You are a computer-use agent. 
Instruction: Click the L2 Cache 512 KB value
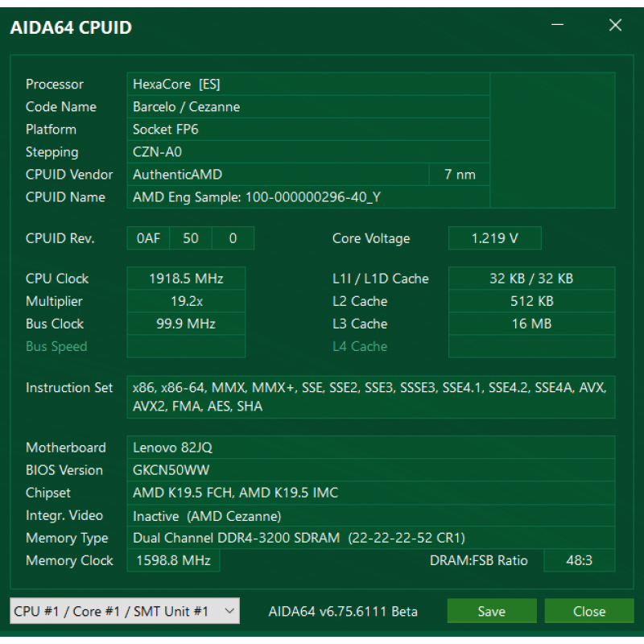(x=531, y=301)
